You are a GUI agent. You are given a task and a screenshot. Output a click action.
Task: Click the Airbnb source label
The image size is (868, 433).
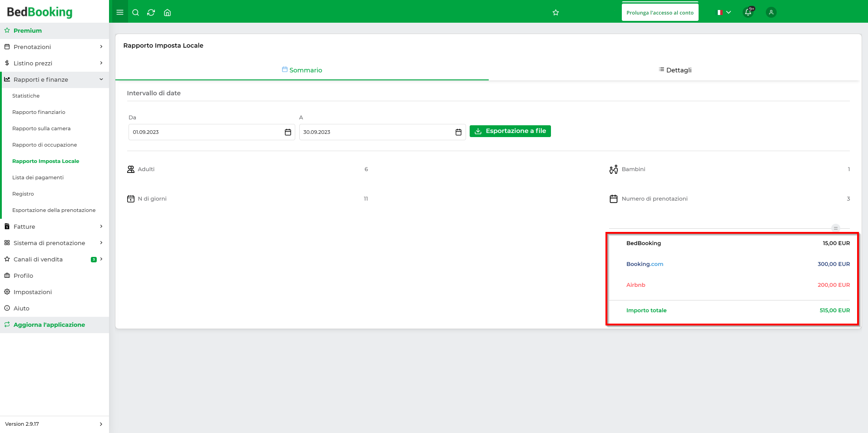pyautogui.click(x=635, y=285)
